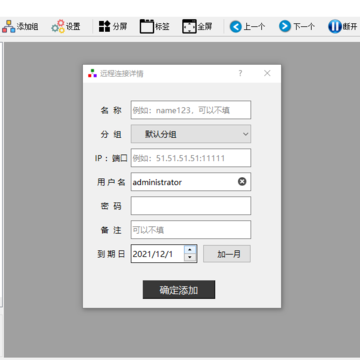Focus the 备注 remarks input field
Image resolution: width=360 pixels, height=360 pixels.
191,230
